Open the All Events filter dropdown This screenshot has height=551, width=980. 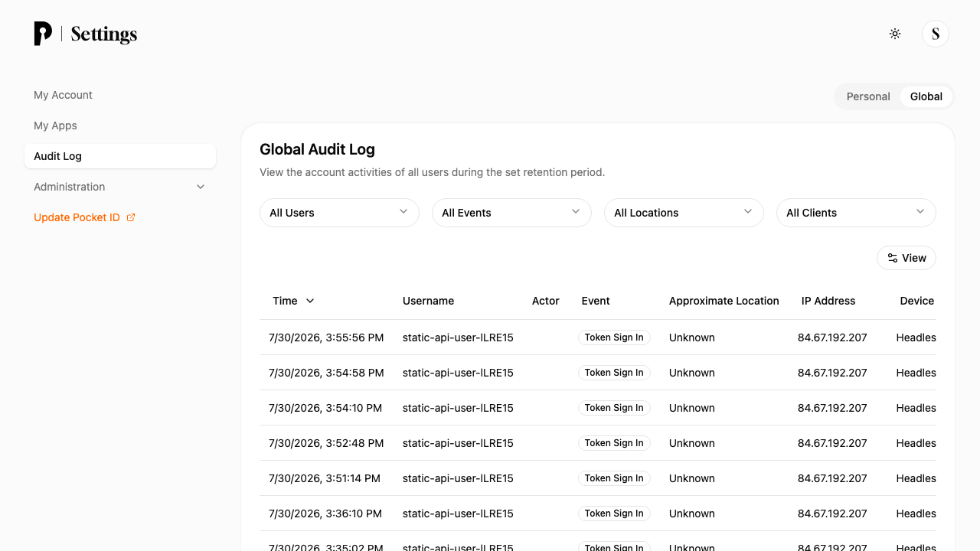(x=511, y=213)
